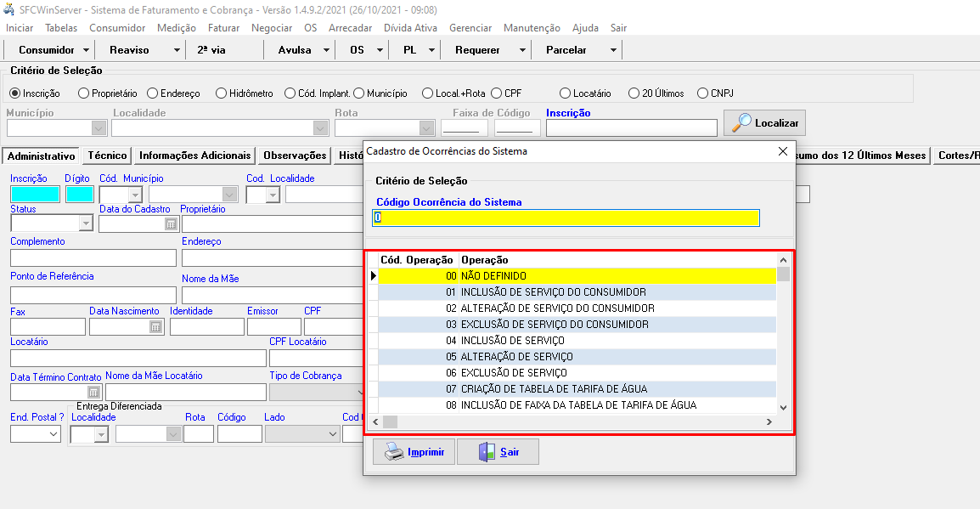Open the Status combo box
The height and width of the screenshot is (509, 980).
(85, 223)
